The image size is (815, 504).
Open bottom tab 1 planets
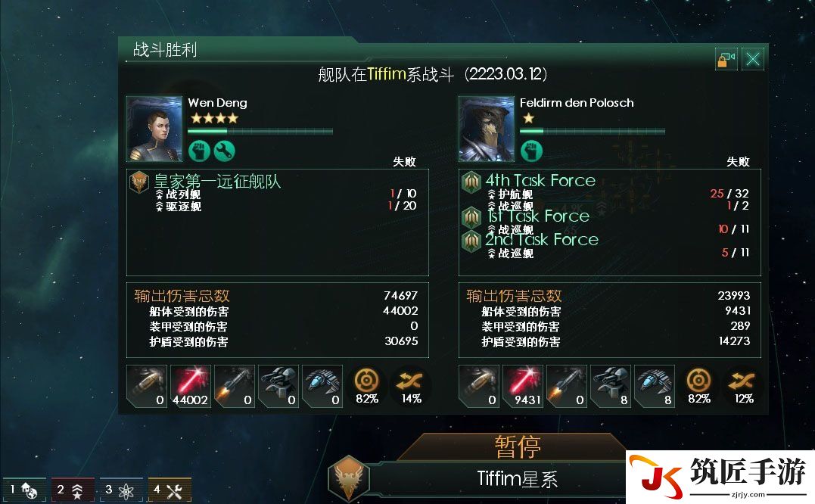[24, 490]
